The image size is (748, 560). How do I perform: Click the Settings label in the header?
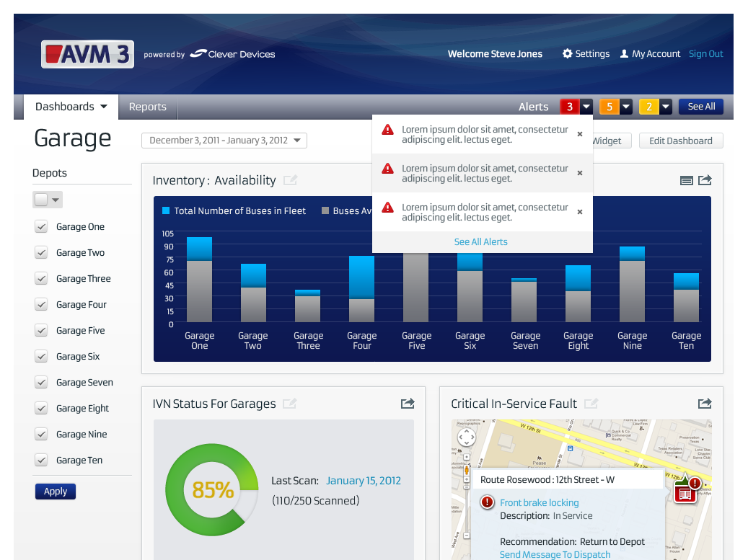592,54
